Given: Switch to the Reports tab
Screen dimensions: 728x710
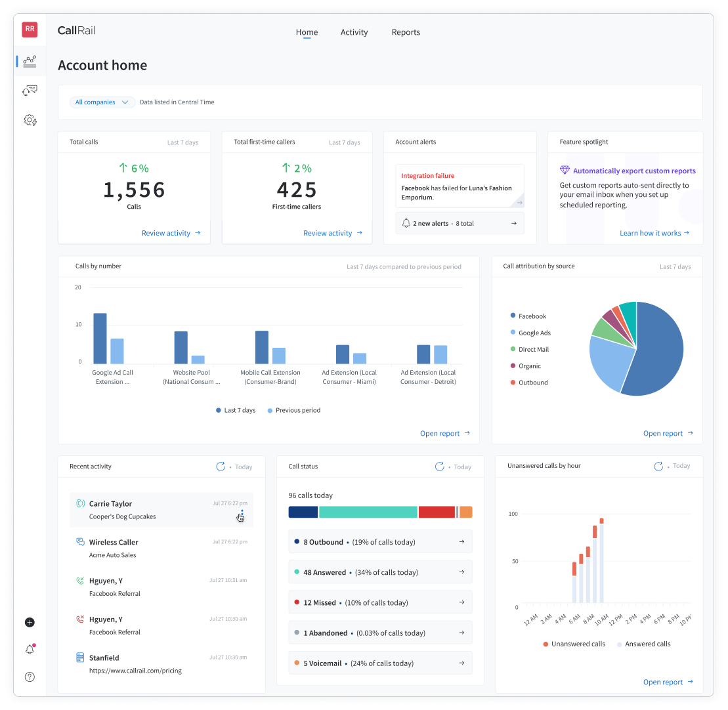Looking at the screenshot, I should [x=406, y=32].
